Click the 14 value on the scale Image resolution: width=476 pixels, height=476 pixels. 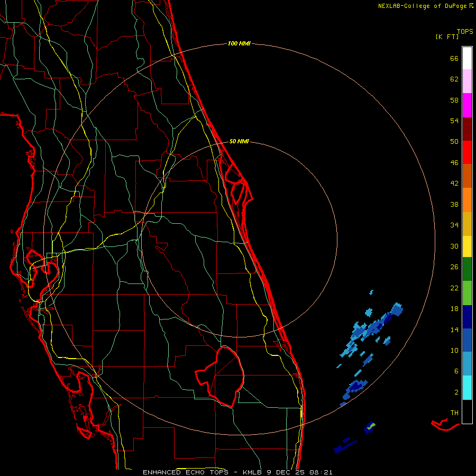(x=454, y=329)
